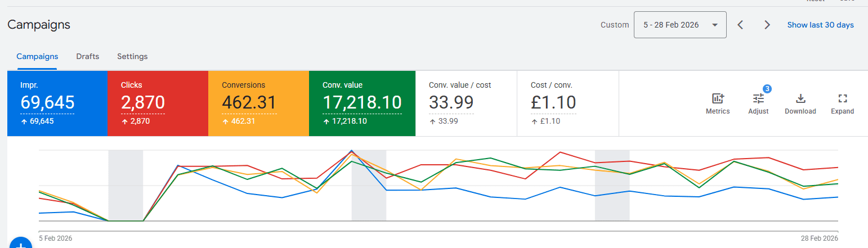Click the Show last 30 days link
This screenshot has width=868, height=248.
(x=820, y=25)
